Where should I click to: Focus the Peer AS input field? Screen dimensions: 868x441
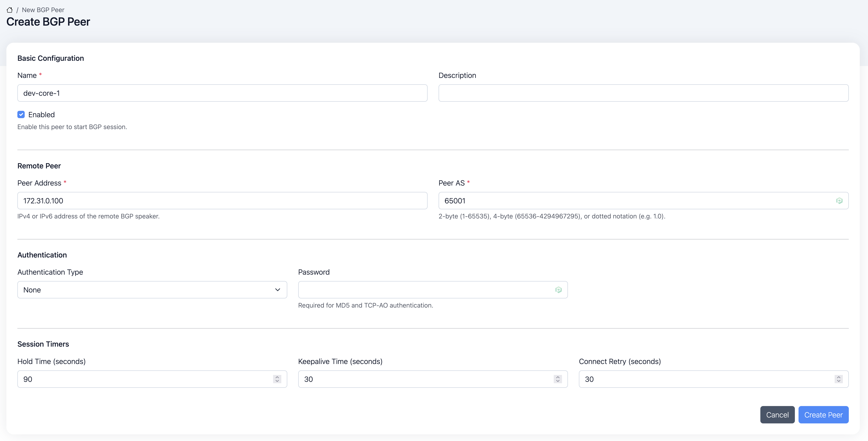pyautogui.click(x=643, y=201)
